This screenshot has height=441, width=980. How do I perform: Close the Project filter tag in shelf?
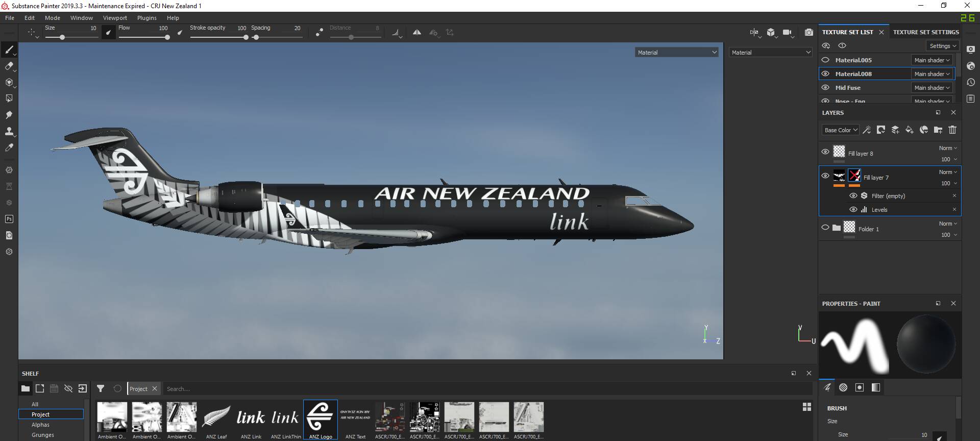pos(155,388)
